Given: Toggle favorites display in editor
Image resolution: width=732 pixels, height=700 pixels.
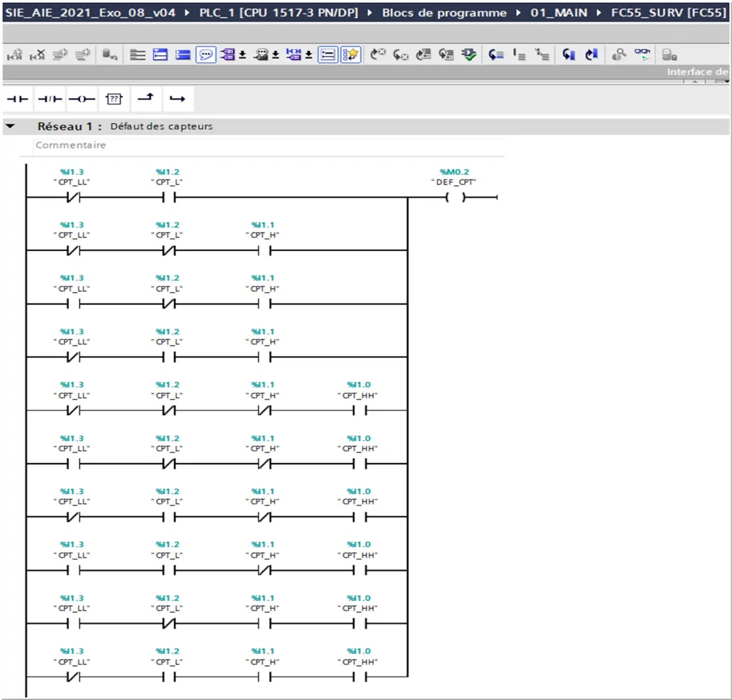Looking at the screenshot, I should [350, 55].
